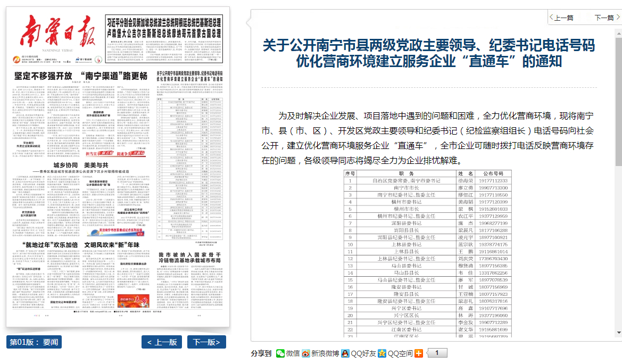
Task: Click the 序号 table column header
Action: tap(350, 173)
